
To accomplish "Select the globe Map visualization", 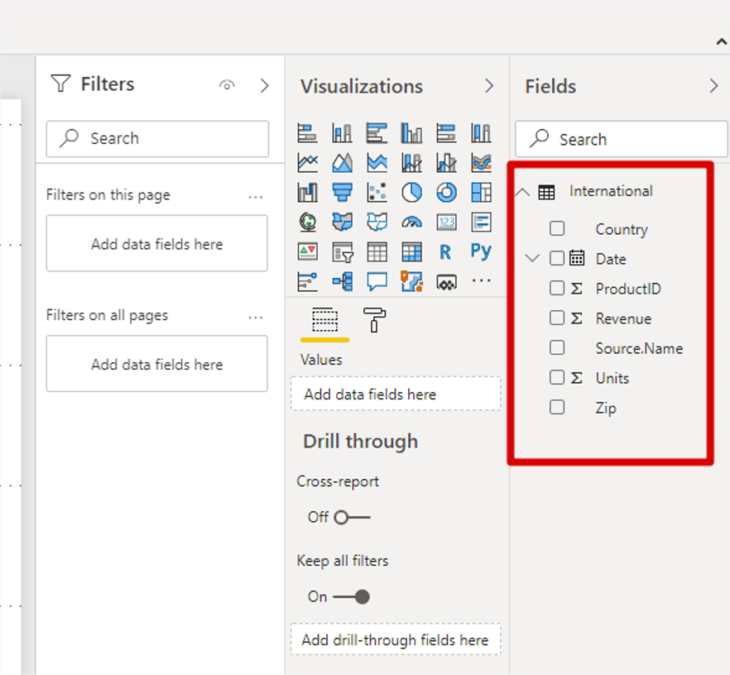I will pos(308,222).
